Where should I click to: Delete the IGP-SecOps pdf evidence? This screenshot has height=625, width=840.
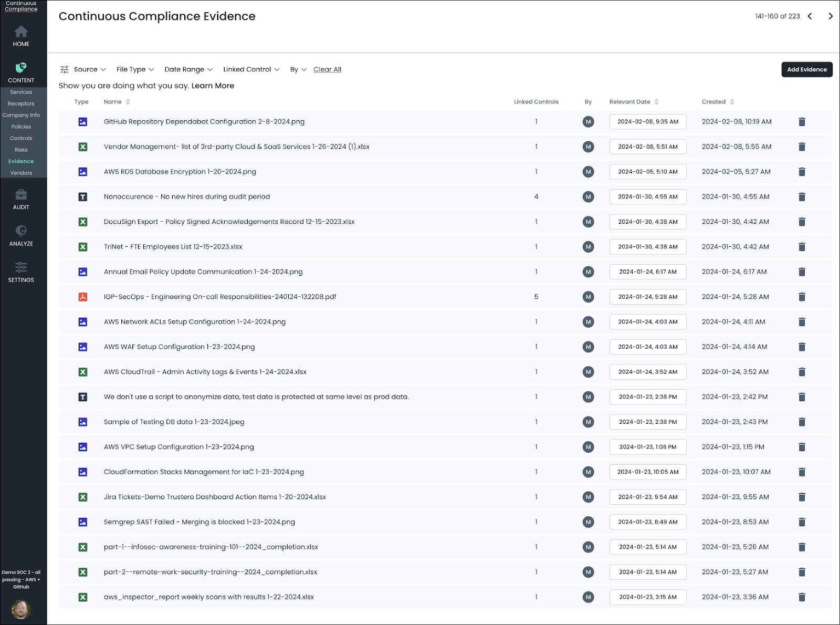tap(802, 297)
